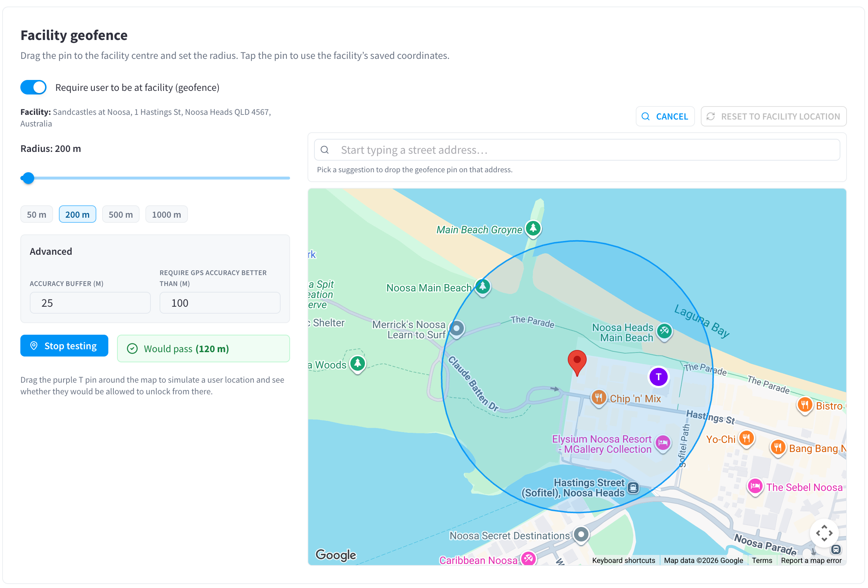Click the Hastings St road label
868x588 pixels.
coord(710,418)
